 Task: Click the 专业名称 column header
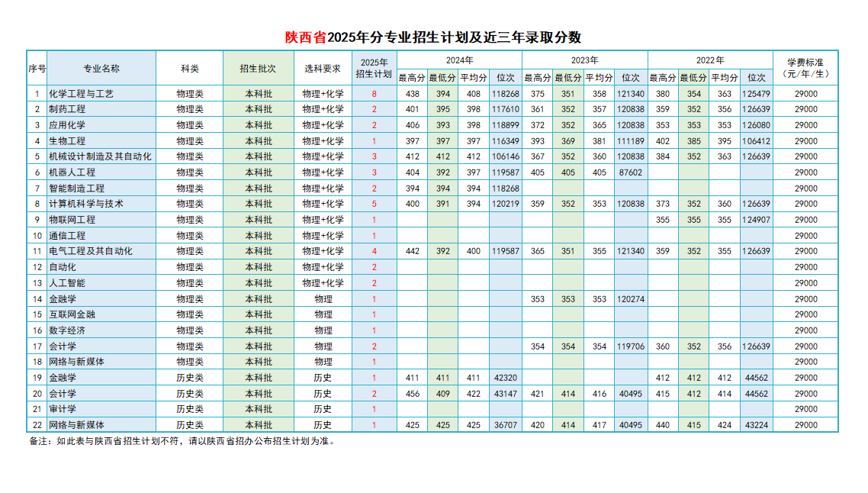pos(101,68)
